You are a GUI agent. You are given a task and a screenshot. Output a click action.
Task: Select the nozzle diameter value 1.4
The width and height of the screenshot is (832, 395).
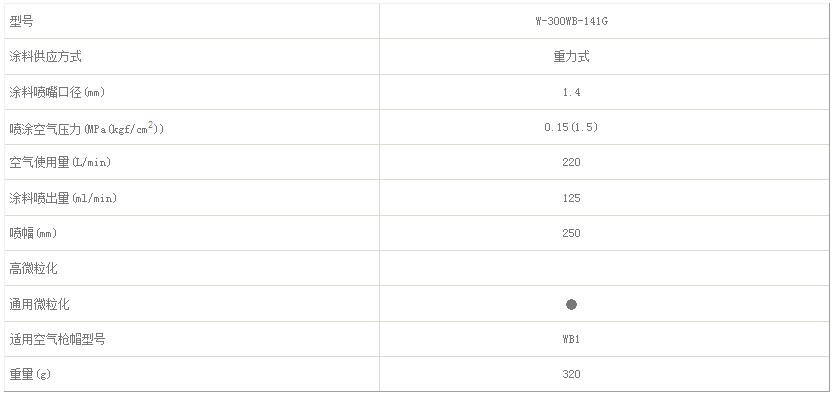[571, 92]
